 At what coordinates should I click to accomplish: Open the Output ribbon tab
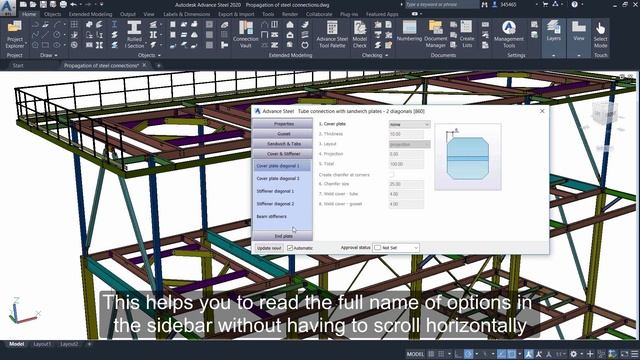pyautogui.click(x=127, y=14)
